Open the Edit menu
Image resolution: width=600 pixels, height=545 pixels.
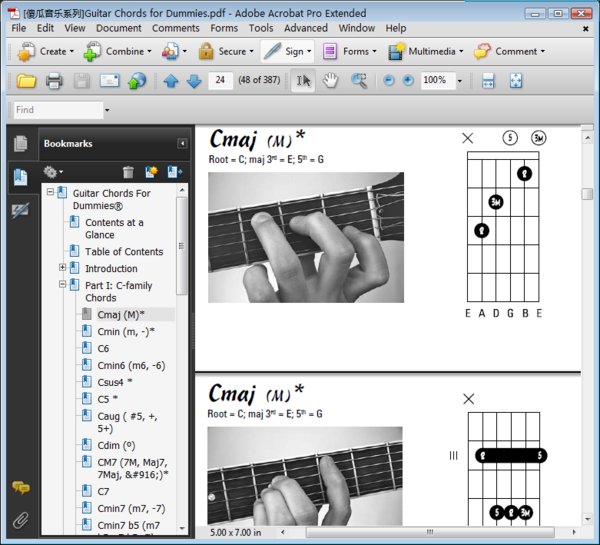pos(45,28)
